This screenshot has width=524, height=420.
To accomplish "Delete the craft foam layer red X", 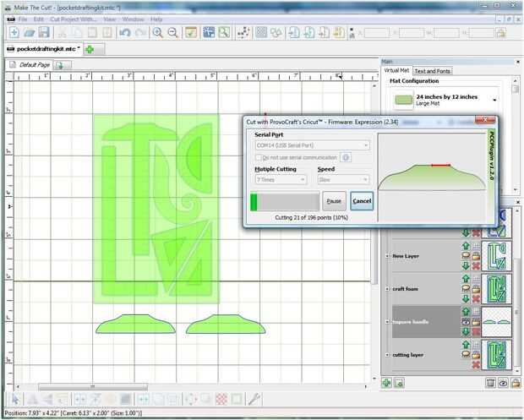I will pyautogui.click(x=476, y=299).
